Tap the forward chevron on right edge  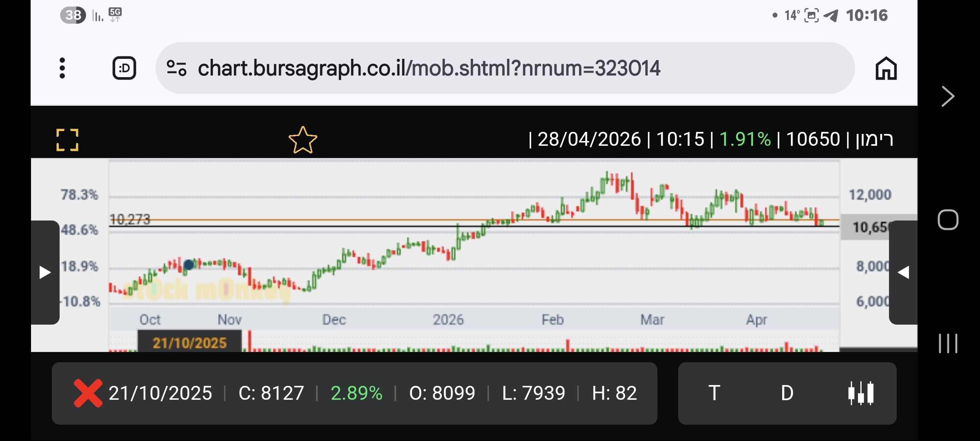(947, 97)
